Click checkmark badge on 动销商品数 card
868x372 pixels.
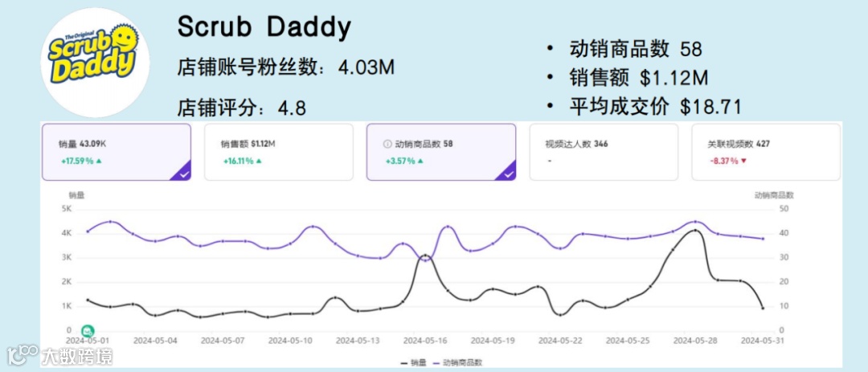pyautogui.click(x=505, y=171)
